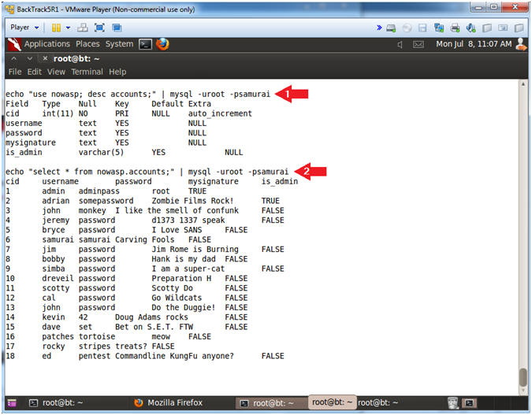Open the terminal File menu
The image size is (532, 415).
(x=15, y=72)
